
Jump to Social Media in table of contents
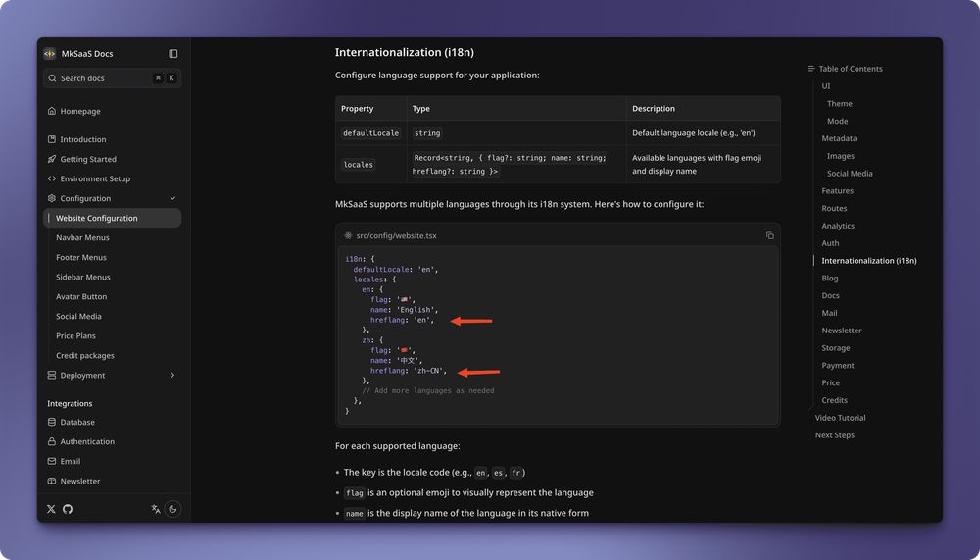click(x=850, y=174)
